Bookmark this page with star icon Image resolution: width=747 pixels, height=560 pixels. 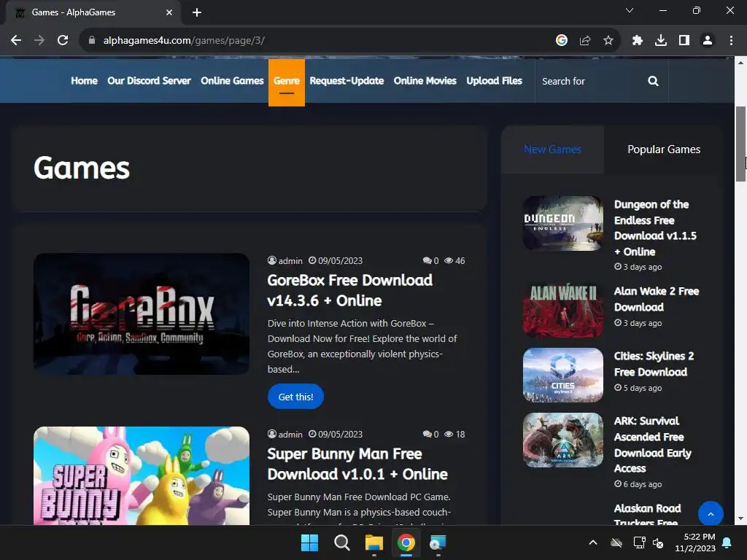[x=608, y=41]
